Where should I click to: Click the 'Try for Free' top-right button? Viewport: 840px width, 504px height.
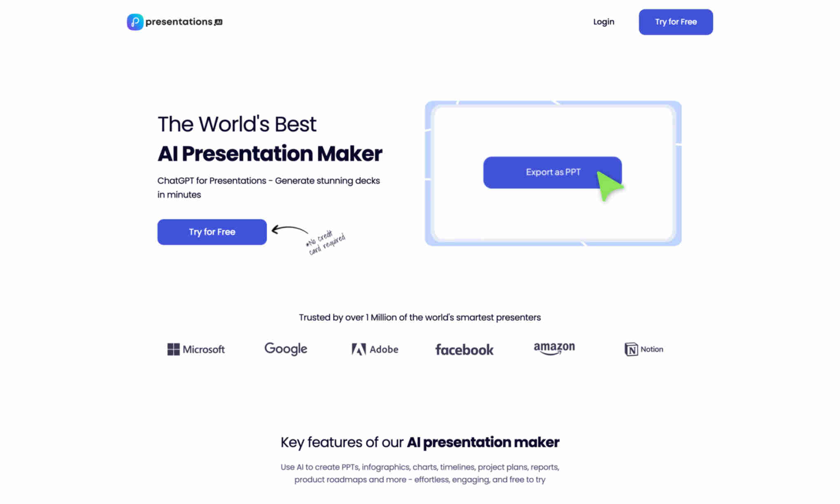[x=676, y=21]
